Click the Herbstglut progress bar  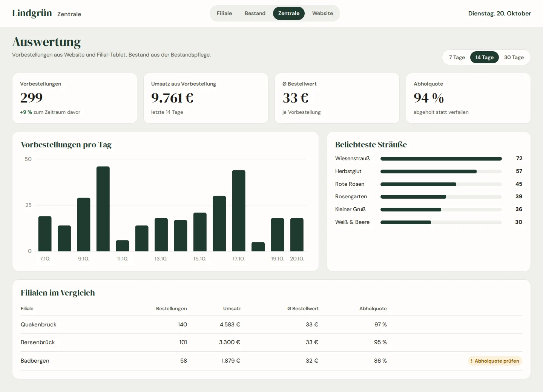tap(441, 171)
